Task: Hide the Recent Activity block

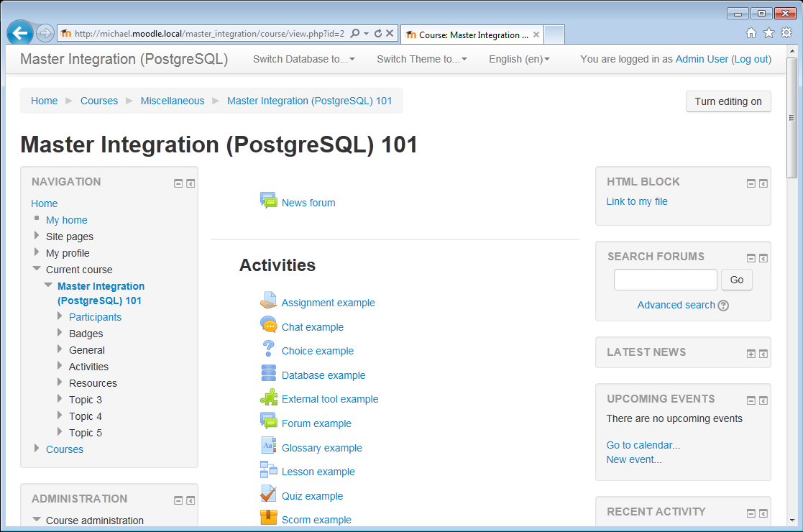Action: (751, 513)
